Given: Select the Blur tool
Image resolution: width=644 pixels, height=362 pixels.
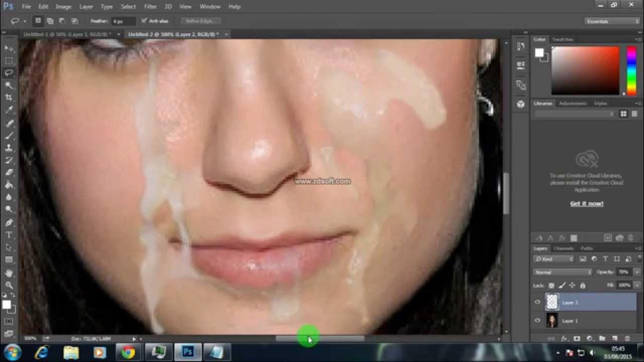Looking at the screenshot, I should coord(9,197).
